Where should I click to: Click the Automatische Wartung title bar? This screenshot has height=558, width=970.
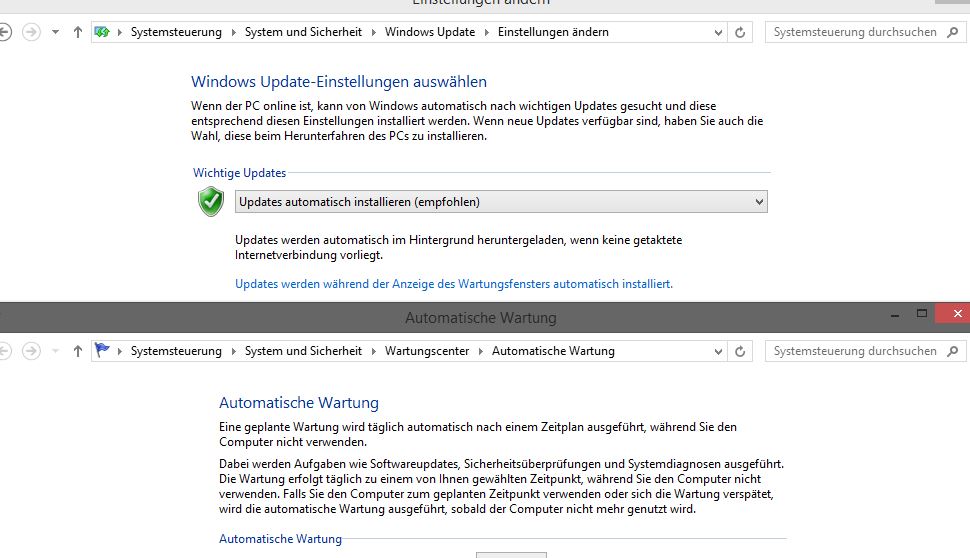(481, 317)
